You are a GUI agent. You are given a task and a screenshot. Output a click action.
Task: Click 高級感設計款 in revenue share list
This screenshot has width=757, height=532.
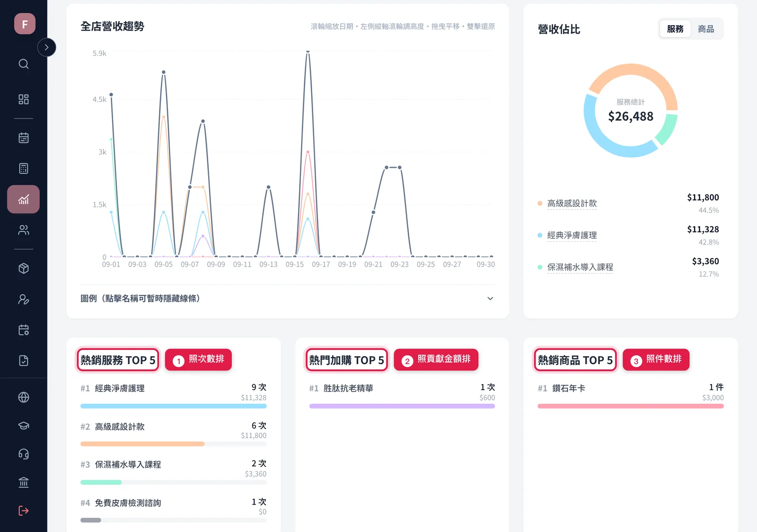pos(572,203)
